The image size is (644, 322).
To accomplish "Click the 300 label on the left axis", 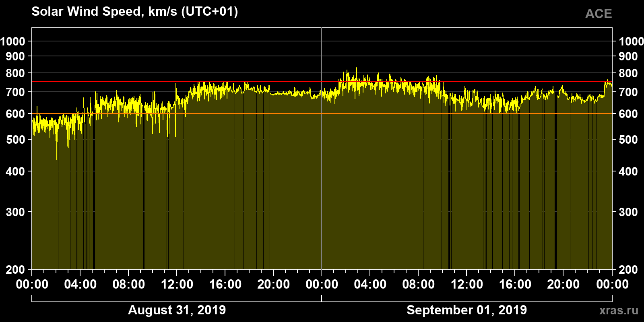I will [15, 213].
